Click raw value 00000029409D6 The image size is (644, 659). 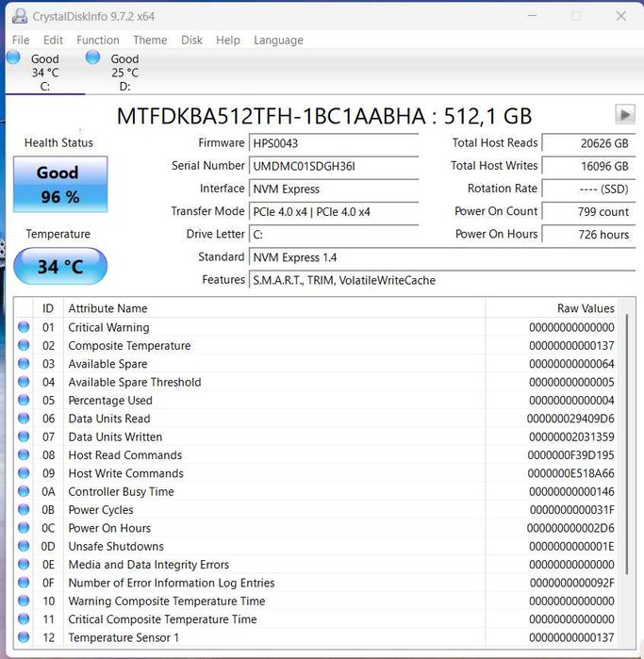(x=570, y=419)
